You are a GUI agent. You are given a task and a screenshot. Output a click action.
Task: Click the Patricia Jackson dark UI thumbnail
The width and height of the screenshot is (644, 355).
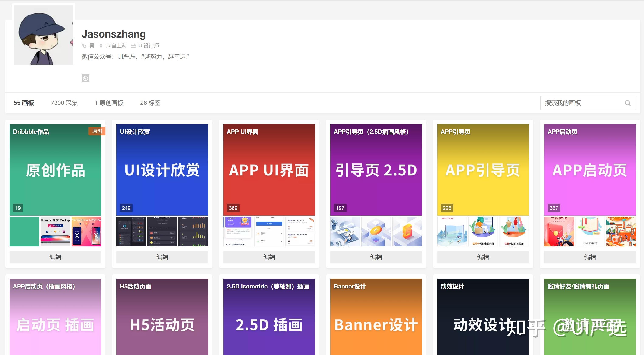coord(162,232)
